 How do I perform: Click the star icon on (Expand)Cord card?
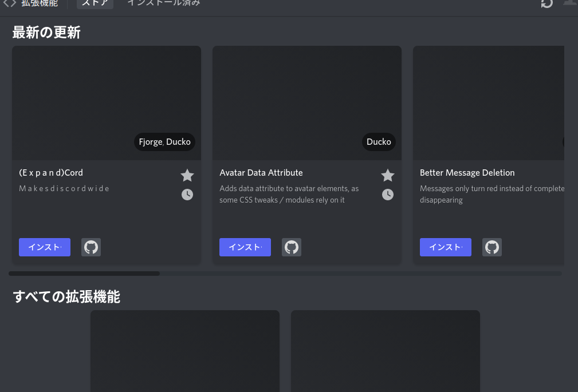pyautogui.click(x=187, y=175)
